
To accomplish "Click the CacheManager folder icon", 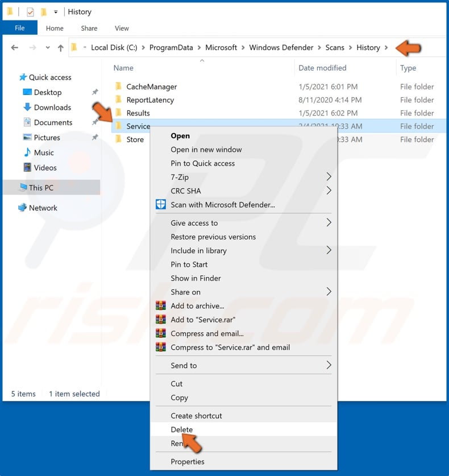I will pos(119,86).
